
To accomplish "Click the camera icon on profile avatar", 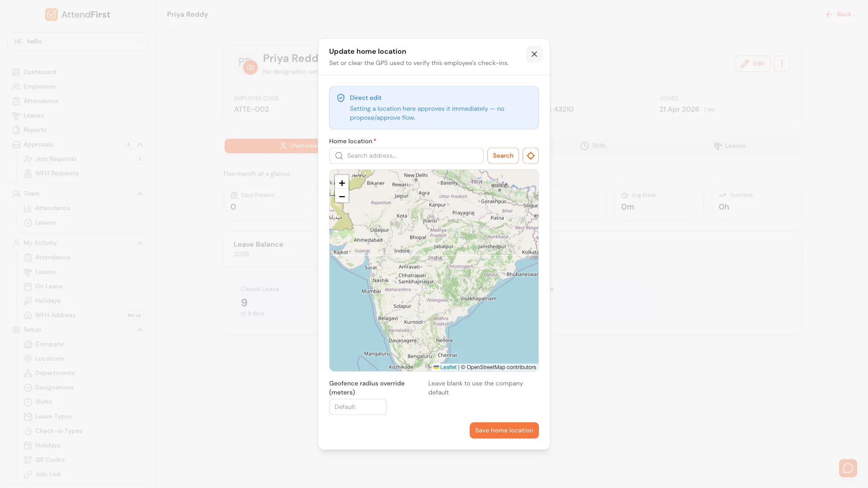I will (x=250, y=67).
